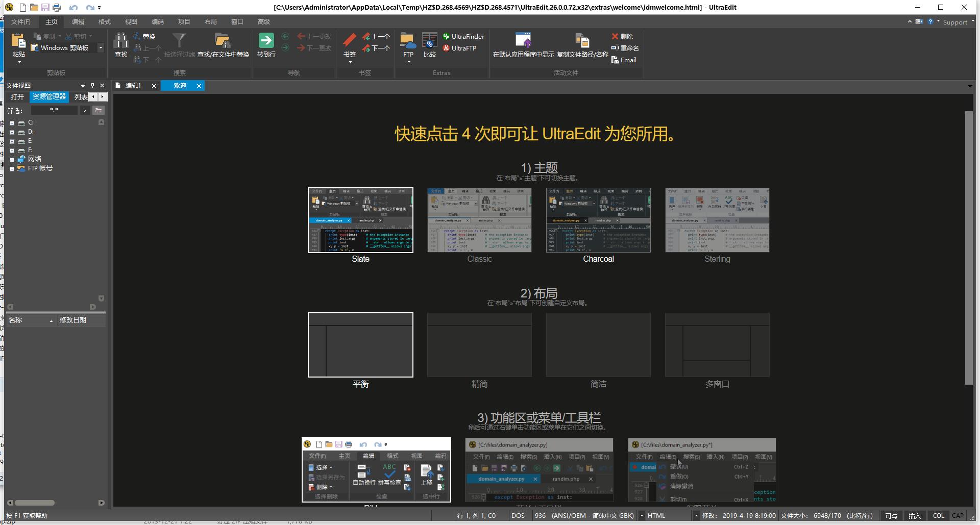
Task: Switch to the 编辑1 document tab
Action: (x=133, y=86)
